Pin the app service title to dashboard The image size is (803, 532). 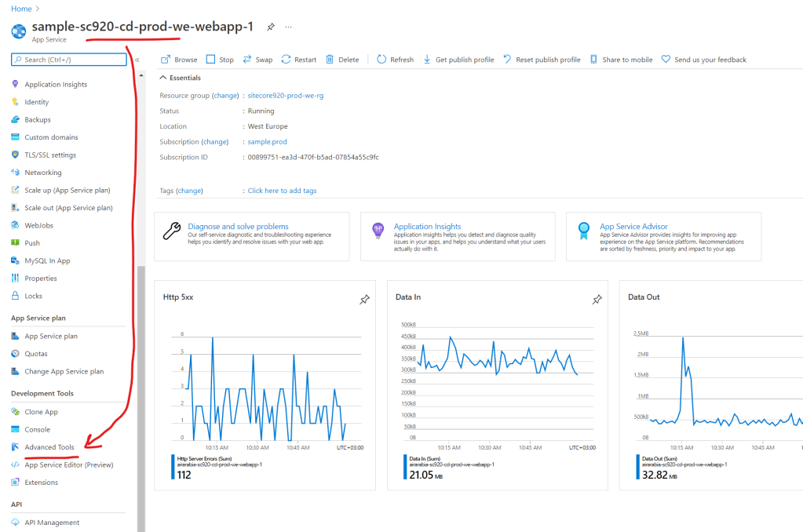point(271,27)
